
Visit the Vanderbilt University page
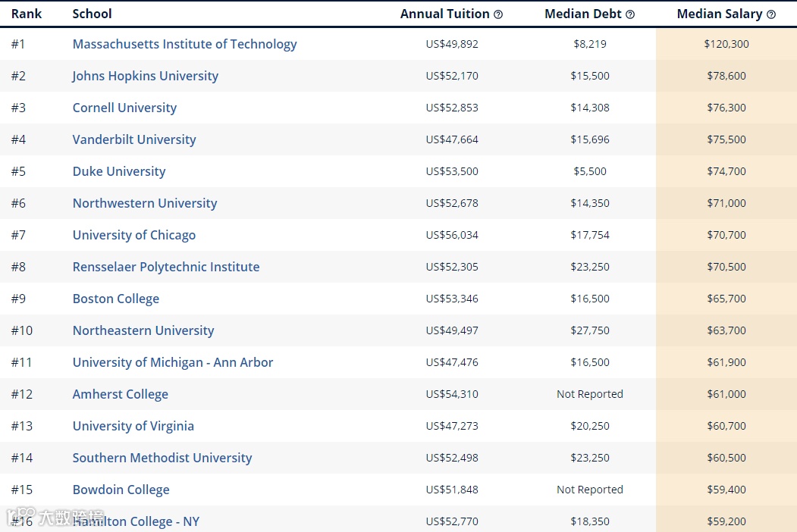pyautogui.click(x=134, y=139)
